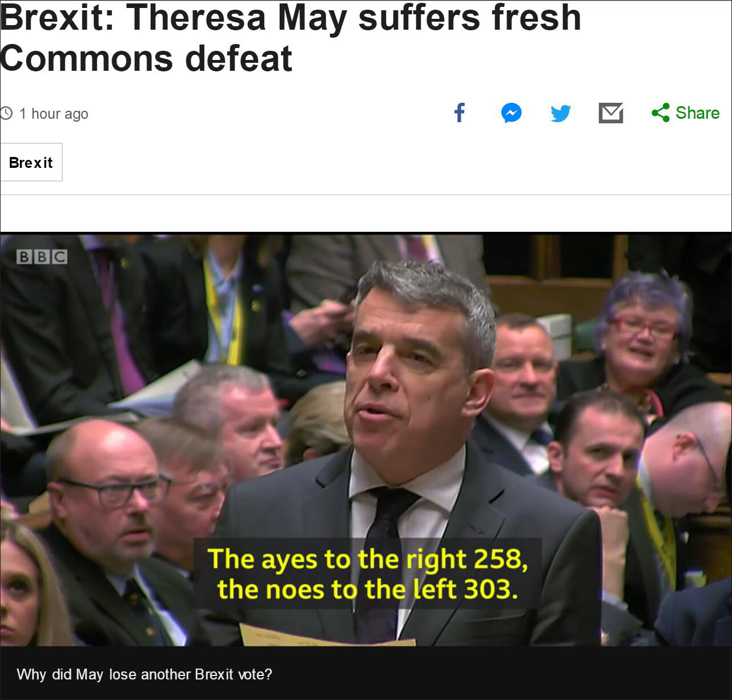Email the article with the envelope icon
The image size is (732, 700).
[x=610, y=113]
